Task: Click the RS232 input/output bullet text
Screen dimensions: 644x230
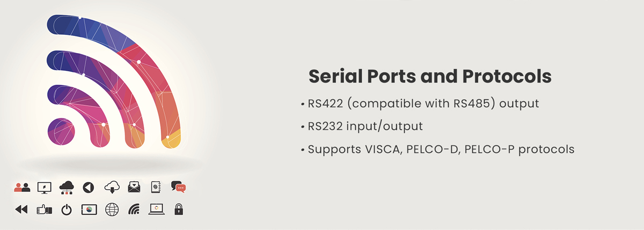Action: tap(365, 127)
